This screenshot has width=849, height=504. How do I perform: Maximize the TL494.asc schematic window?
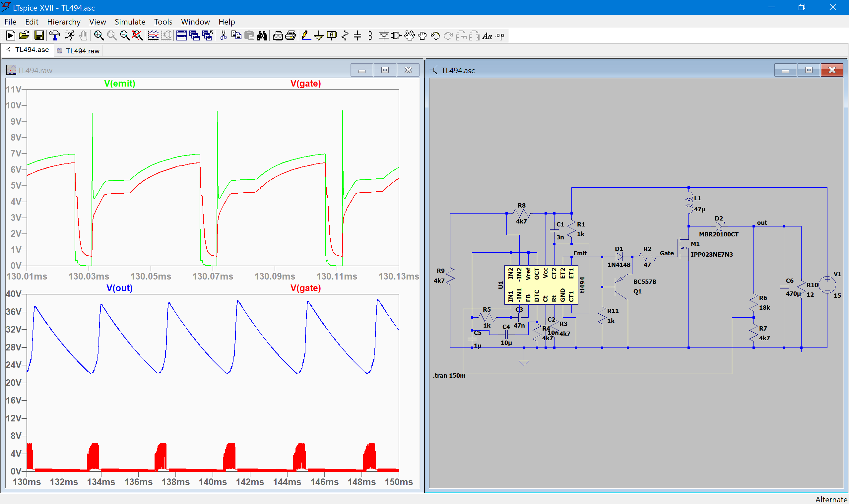click(809, 70)
